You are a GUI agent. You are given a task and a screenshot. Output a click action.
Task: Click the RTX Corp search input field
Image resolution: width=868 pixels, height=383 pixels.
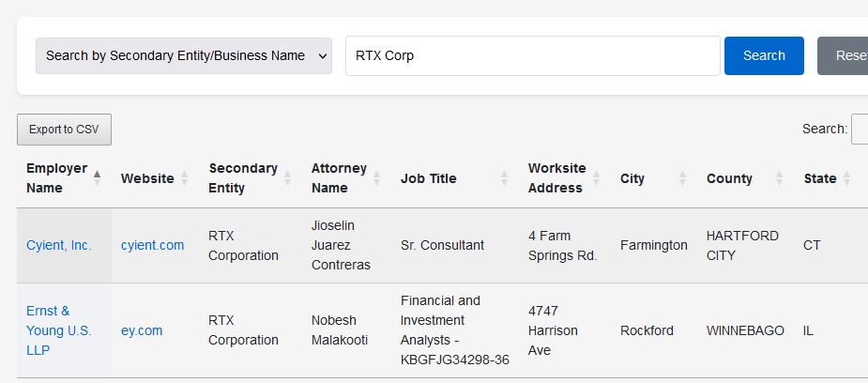pos(533,56)
